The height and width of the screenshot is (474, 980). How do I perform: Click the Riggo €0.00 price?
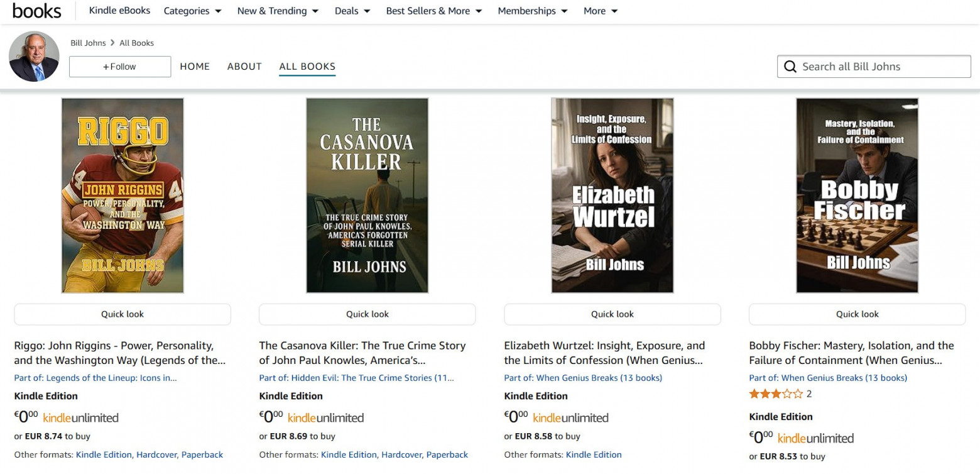pos(26,417)
